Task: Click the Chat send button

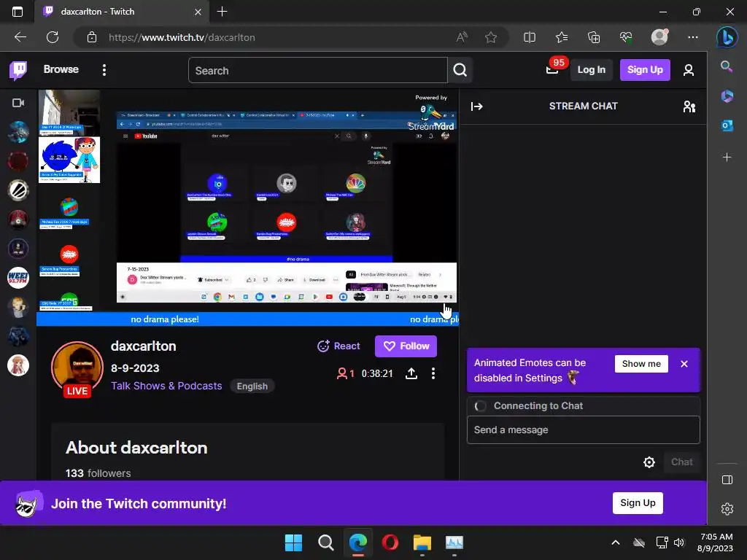Action: click(x=681, y=462)
